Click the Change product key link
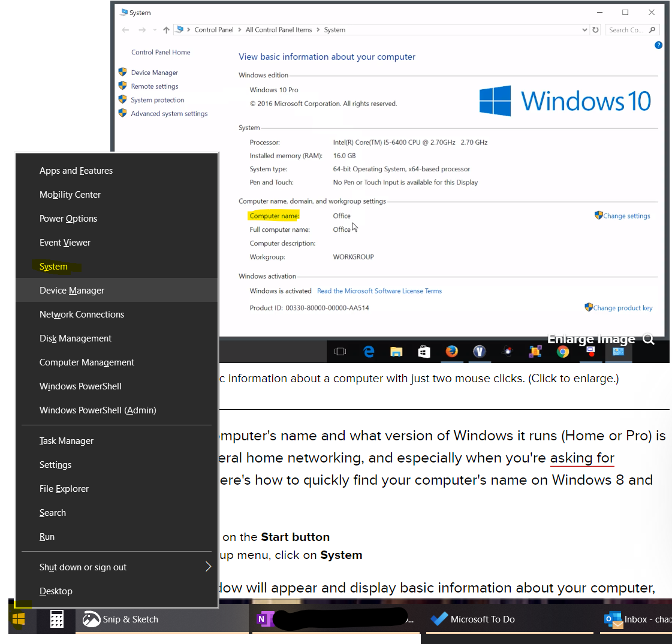 tap(623, 308)
